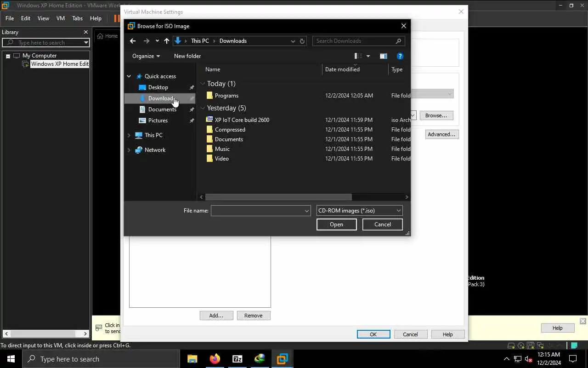588x368 pixels.
Task: Click the file list horizontal scrollbar
Action: pyautogui.click(x=278, y=197)
